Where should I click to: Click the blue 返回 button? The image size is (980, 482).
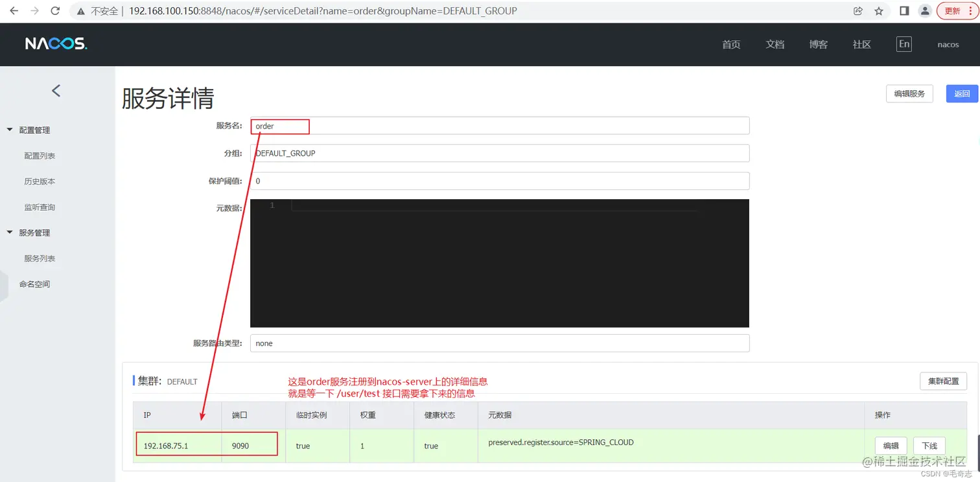click(x=962, y=93)
